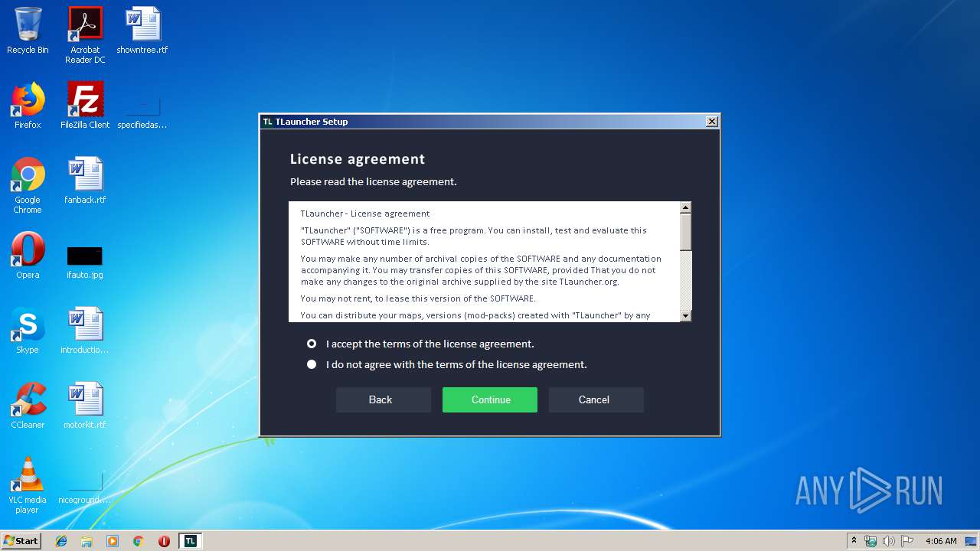The height and width of the screenshot is (551, 980).
Task: Open Internet Explorer from taskbar
Action: tap(61, 541)
